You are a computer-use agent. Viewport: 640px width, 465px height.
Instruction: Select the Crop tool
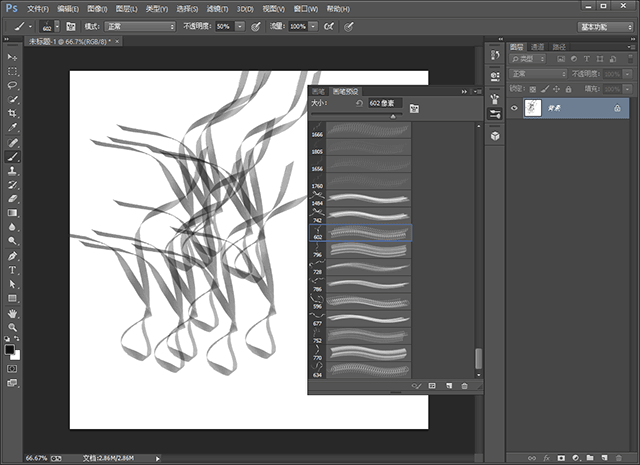coord(13,114)
